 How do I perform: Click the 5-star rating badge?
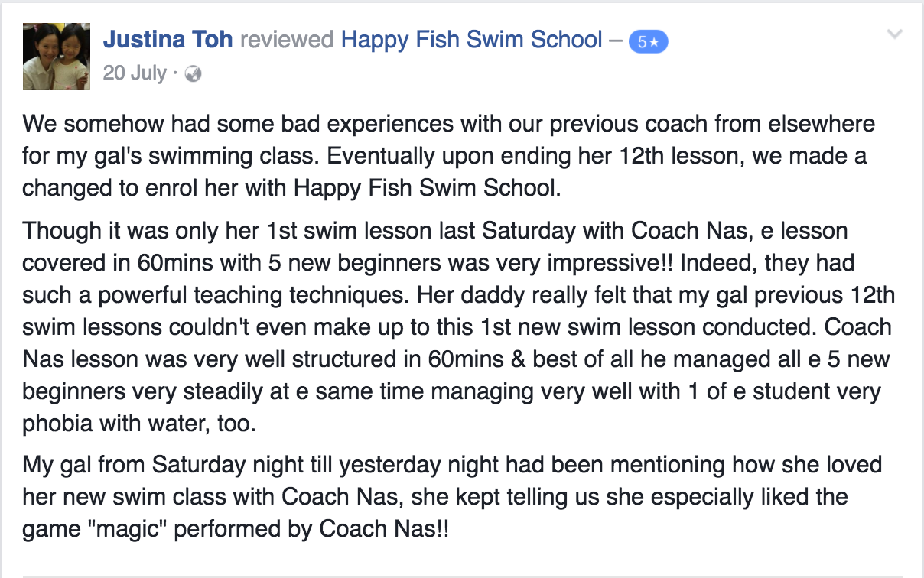pyautogui.click(x=648, y=42)
